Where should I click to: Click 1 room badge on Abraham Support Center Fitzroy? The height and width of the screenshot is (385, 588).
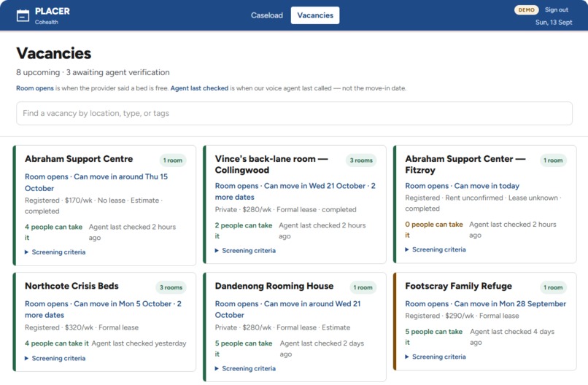point(553,160)
